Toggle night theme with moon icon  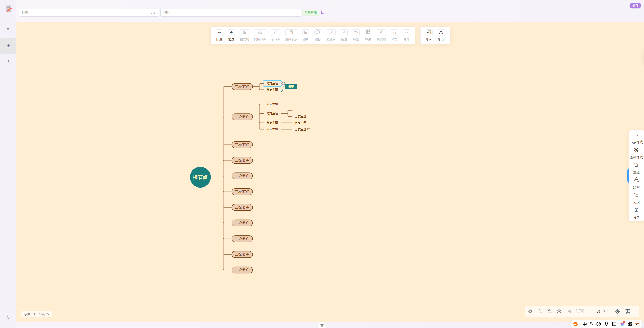pyautogui.click(x=8, y=317)
